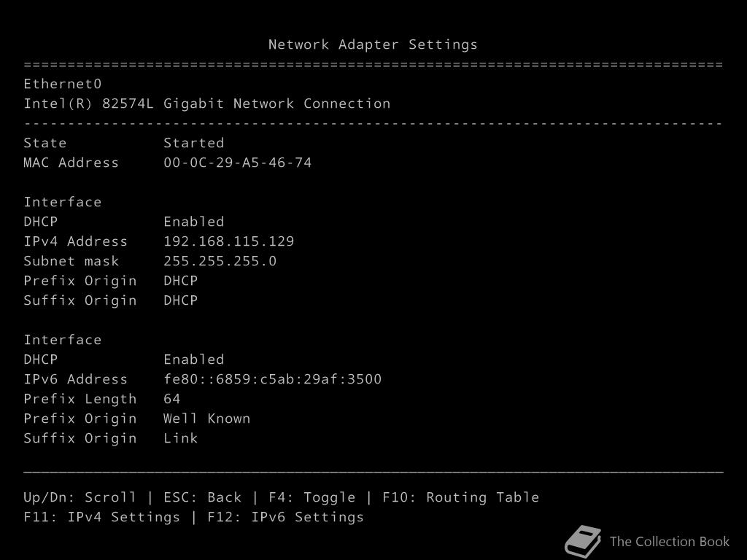Click ESC: Back hint
Screen dimensions: 747x560
point(203,497)
